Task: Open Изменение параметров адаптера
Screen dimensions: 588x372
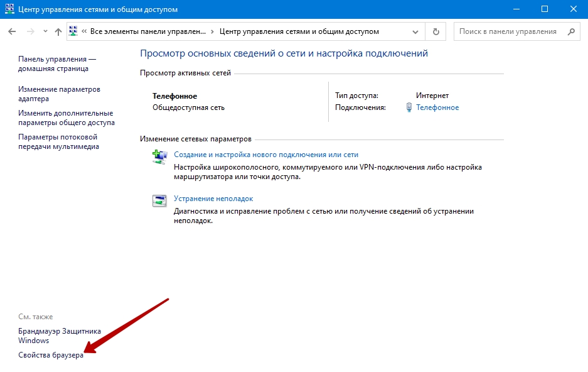Action: click(x=59, y=94)
